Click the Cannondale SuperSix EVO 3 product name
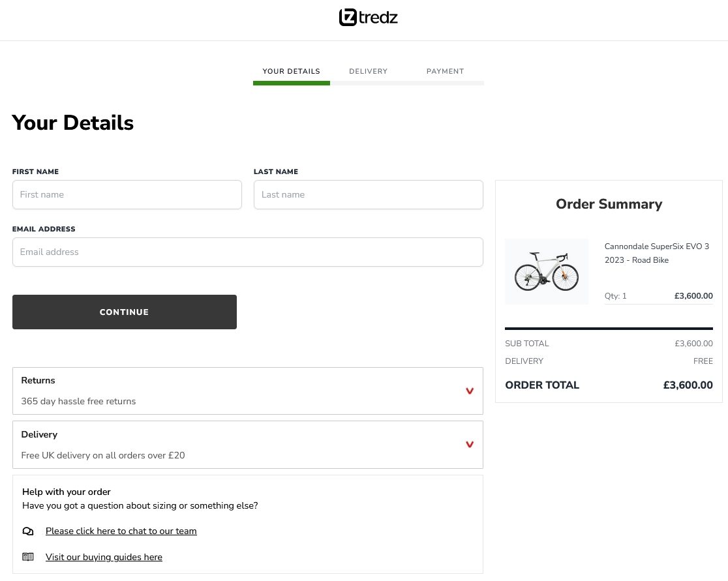 [x=656, y=253]
